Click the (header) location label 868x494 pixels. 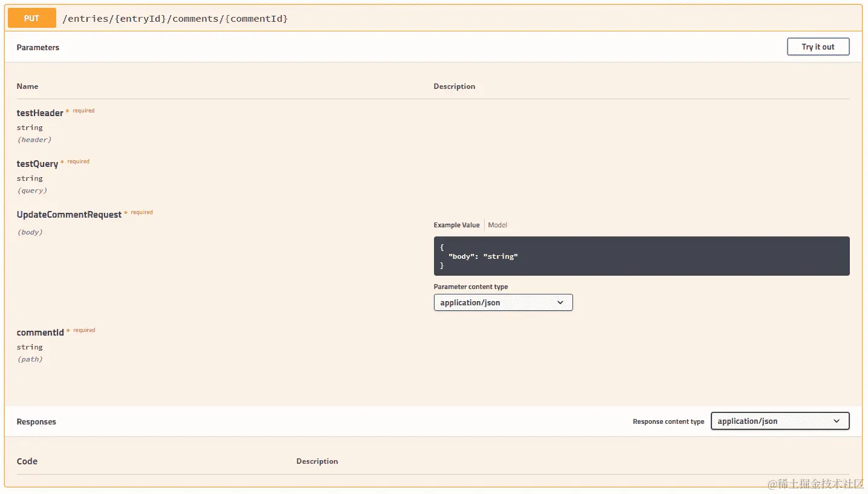pyautogui.click(x=34, y=140)
